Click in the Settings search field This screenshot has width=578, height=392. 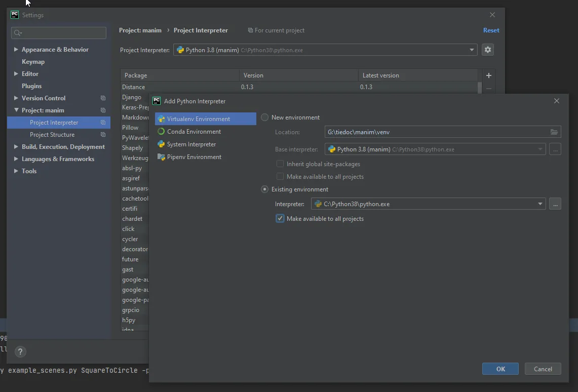coord(59,33)
